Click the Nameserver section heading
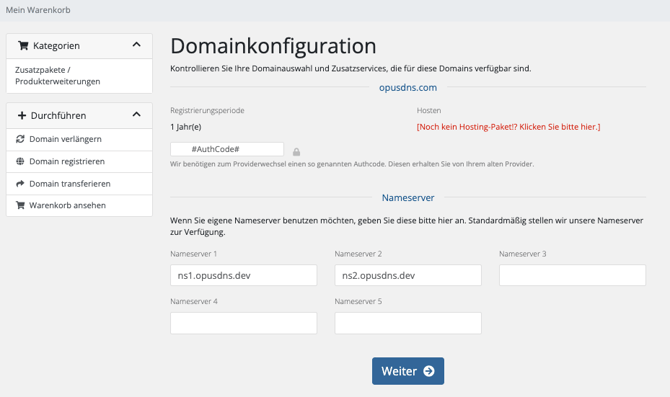The height and width of the screenshot is (397, 670). 408,198
